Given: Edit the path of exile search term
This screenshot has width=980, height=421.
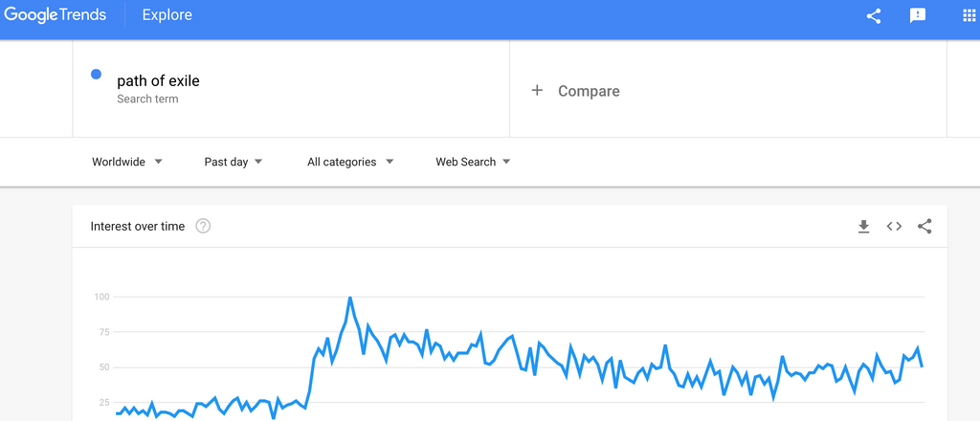Looking at the screenshot, I should click(x=158, y=80).
